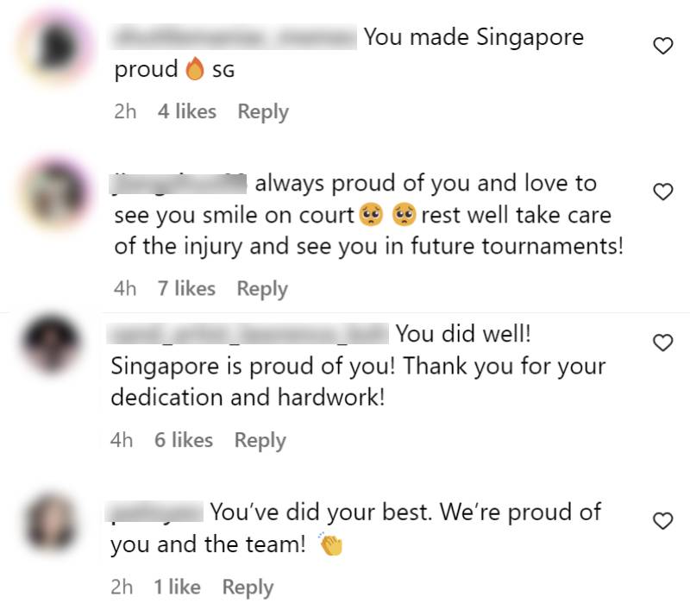Click blurred username on first comment
Image resolution: width=690 pixels, height=616 pixels.
(235, 37)
